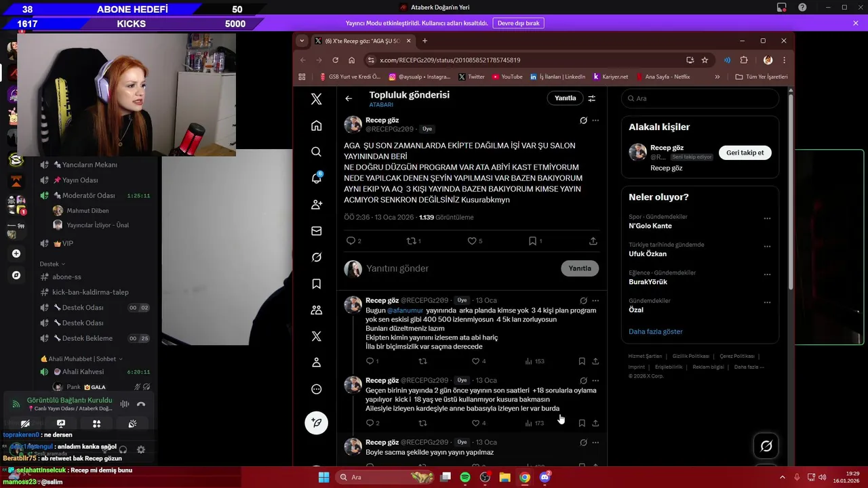Click Devre dışı bırak to disable streamer mode
This screenshot has width=868, height=488.
click(518, 23)
